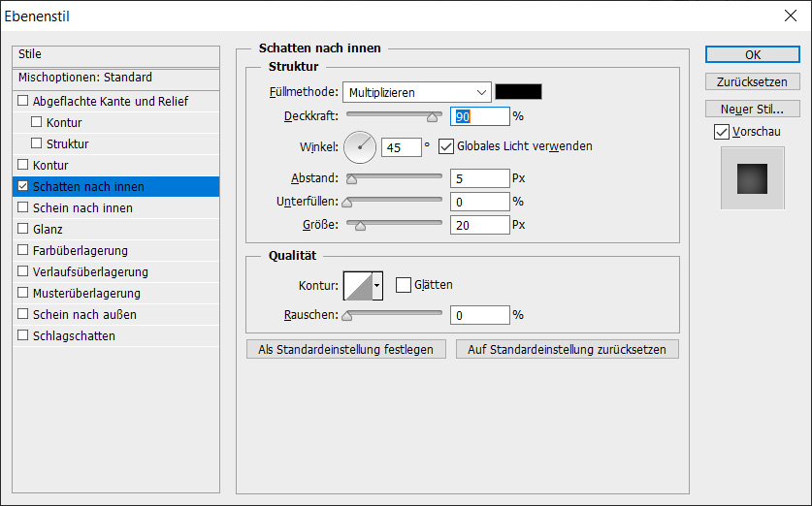Select Abgeflachte Kante und Relief entry

[x=110, y=101]
